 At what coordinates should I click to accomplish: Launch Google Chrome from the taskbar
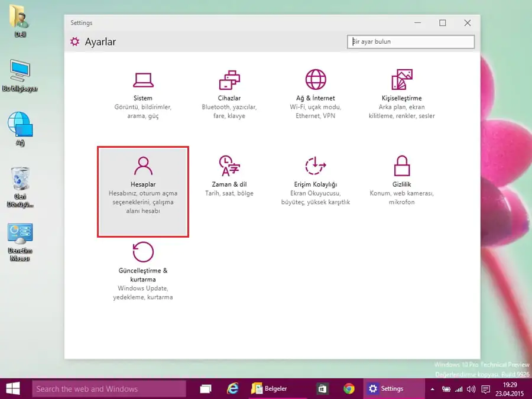[x=349, y=388]
